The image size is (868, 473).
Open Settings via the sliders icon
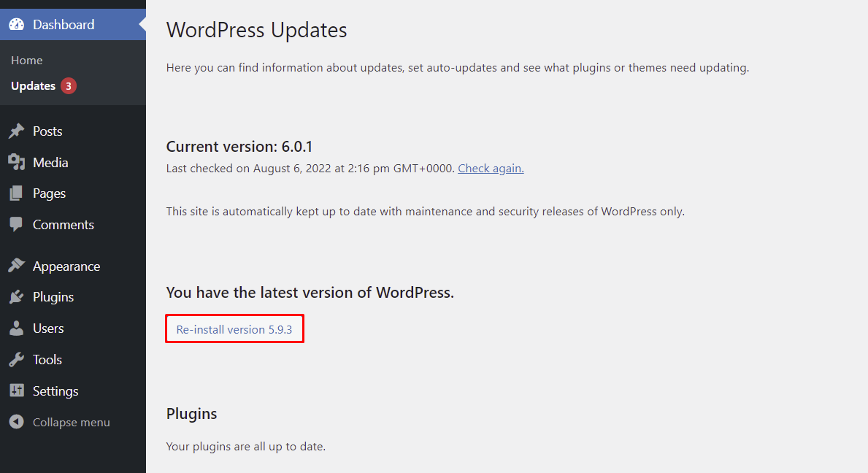[17, 391]
